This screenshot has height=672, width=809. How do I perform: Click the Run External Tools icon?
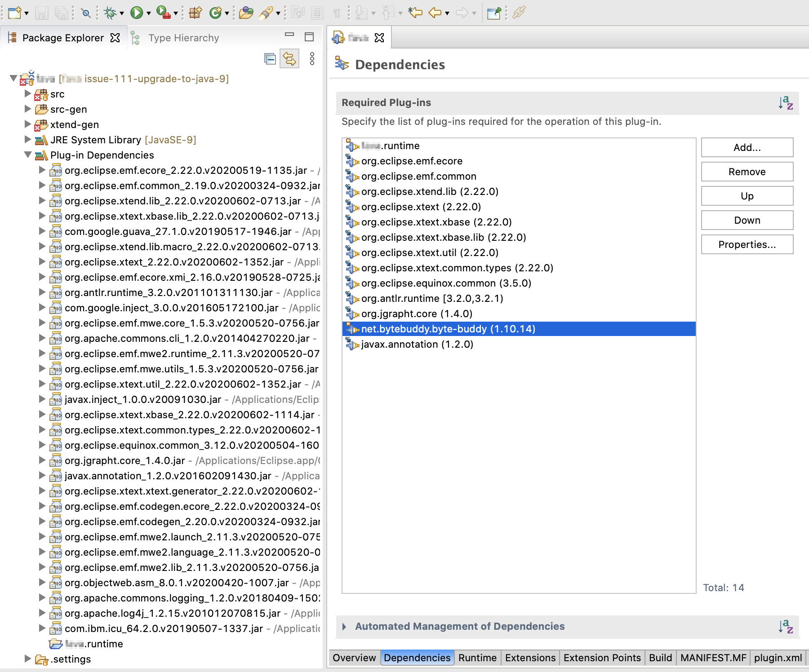click(164, 13)
